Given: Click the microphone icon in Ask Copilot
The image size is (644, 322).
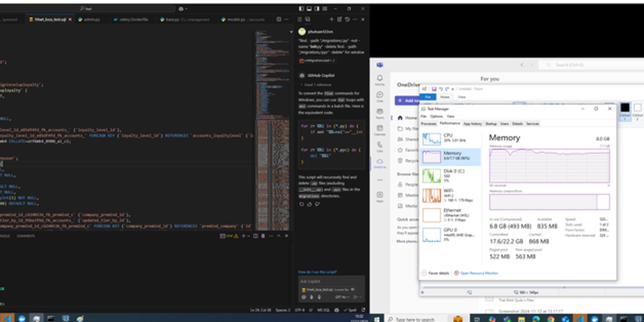Looking at the screenshot, I should 319,297.
